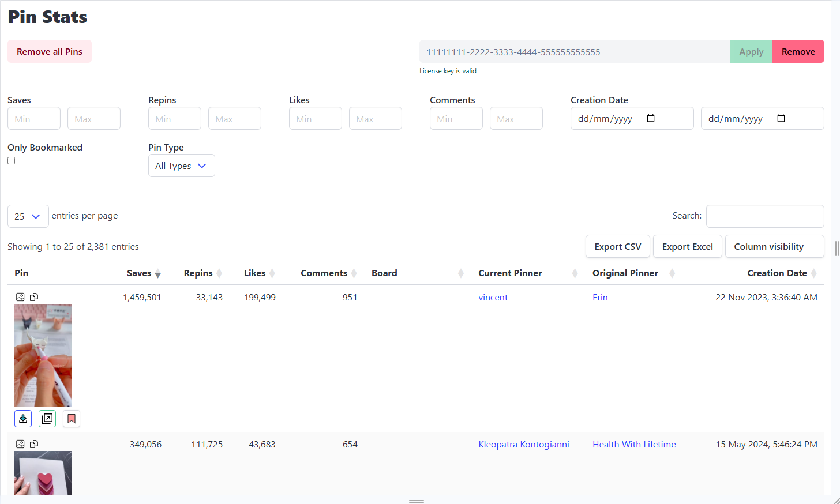This screenshot has width=840, height=504.
Task: Click the Saves Min input
Action: click(x=34, y=118)
